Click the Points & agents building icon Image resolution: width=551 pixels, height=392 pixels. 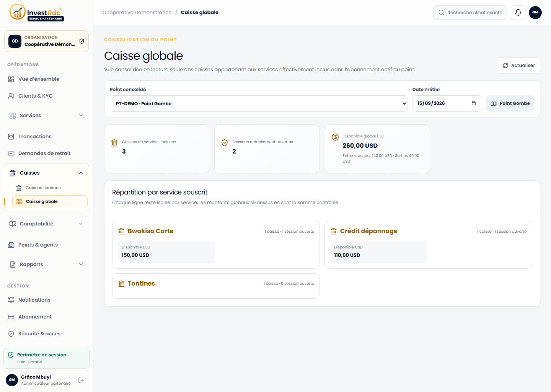pyautogui.click(x=11, y=245)
